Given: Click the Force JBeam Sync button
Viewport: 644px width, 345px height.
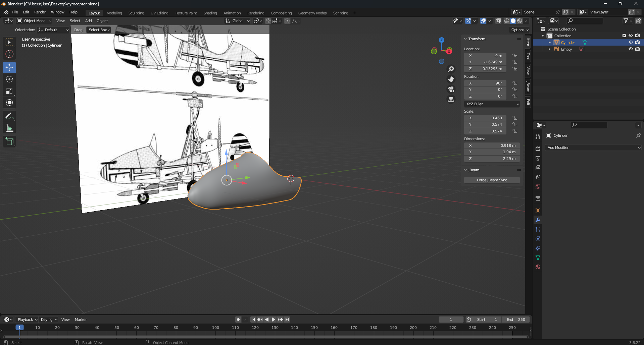Looking at the screenshot, I should 492,180.
